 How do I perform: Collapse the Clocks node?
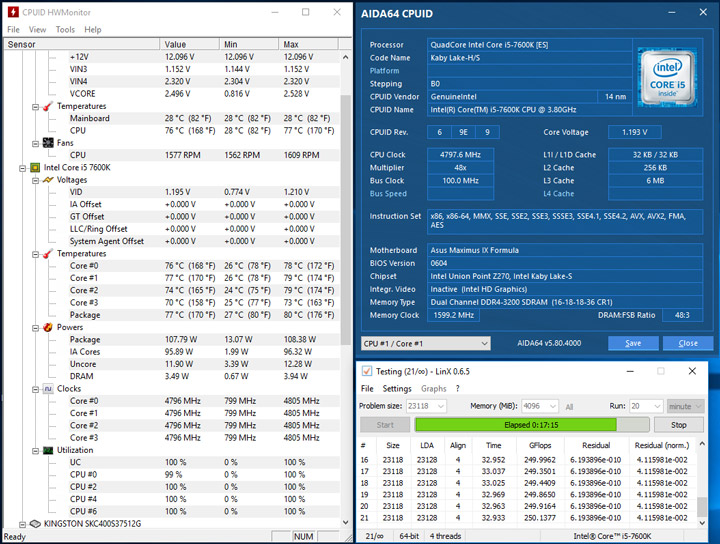[x=35, y=389]
